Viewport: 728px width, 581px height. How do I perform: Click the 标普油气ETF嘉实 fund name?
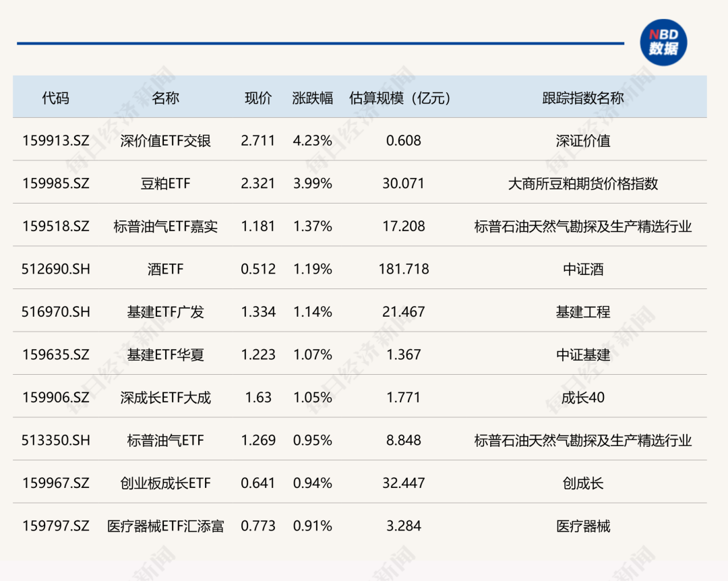click(166, 226)
